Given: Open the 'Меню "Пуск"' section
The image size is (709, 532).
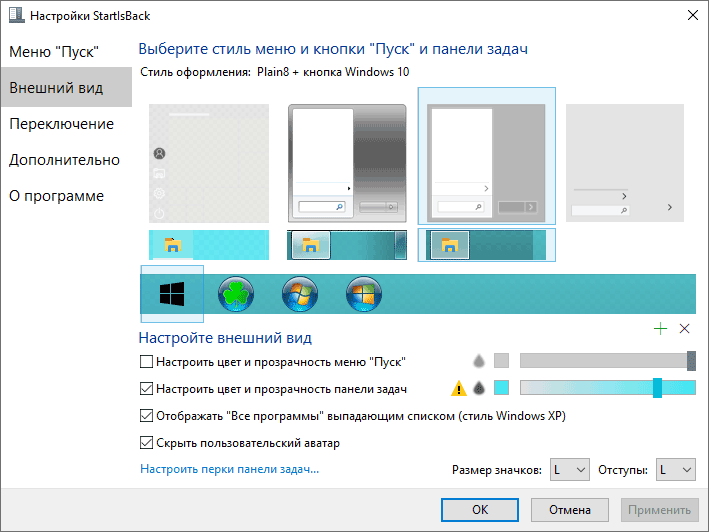Looking at the screenshot, I should tap(66, 52).
